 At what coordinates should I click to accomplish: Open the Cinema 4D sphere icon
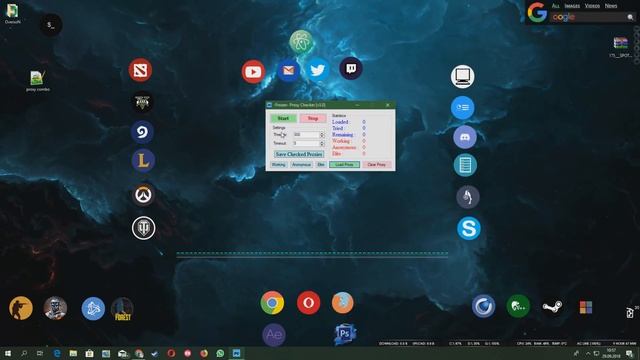[484, 306]
